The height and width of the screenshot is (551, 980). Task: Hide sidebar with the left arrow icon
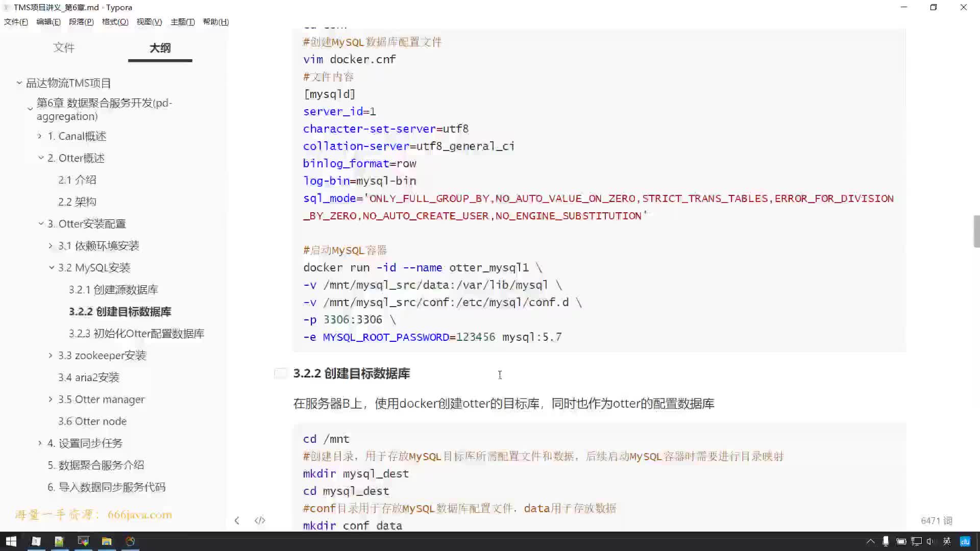pos(237,520)
